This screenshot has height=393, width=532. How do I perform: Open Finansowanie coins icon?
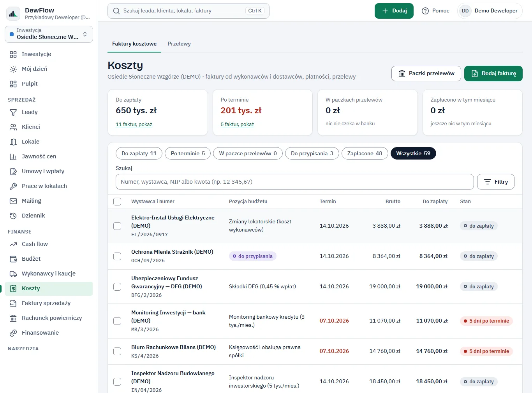tap(13, 333)
